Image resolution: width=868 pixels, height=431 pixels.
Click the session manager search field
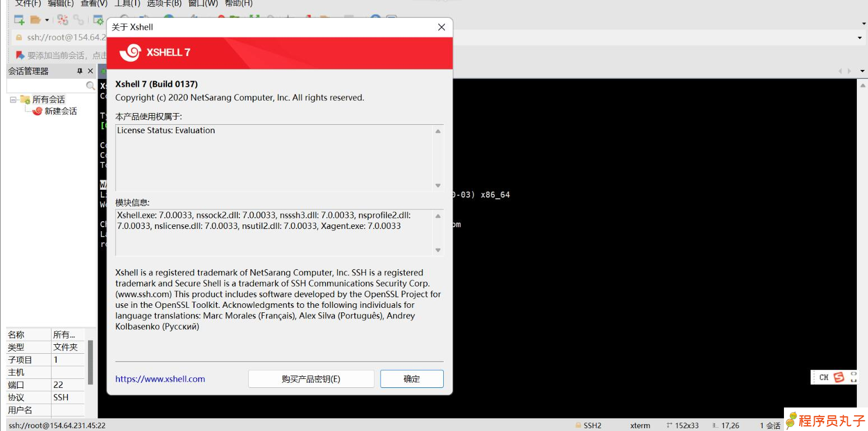[47, 86]
